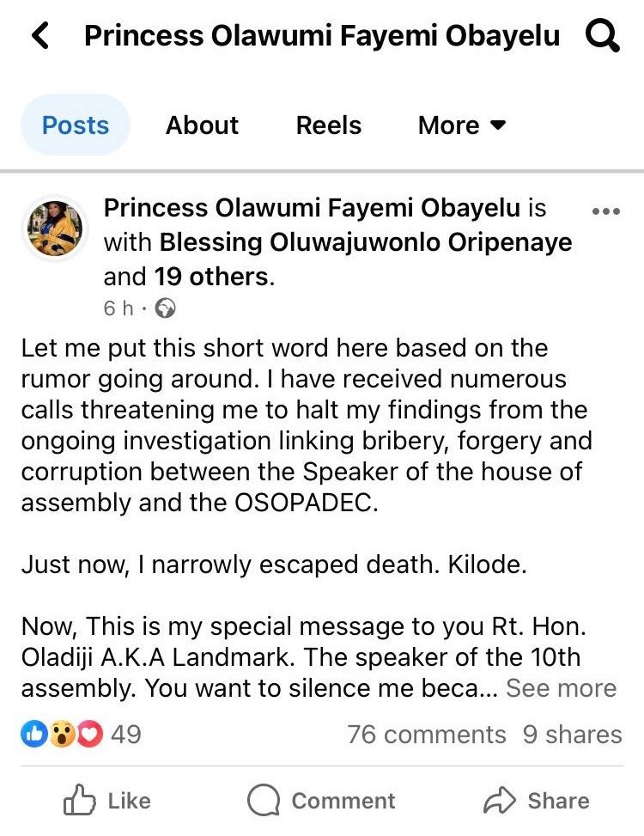Image resolution: width=644 pixels, height=836 pixels.
Task: Open the three-dot post options menu
Action: point(606,211)
